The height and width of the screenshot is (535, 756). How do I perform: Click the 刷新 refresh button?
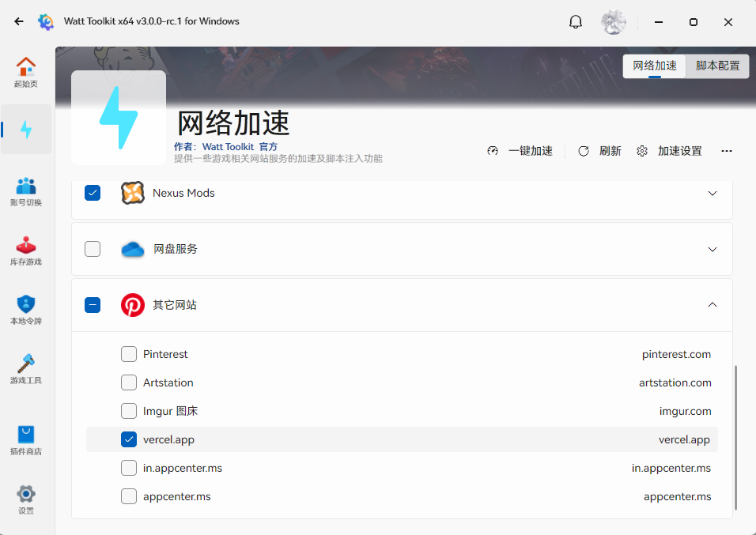(x=599, y=151)
